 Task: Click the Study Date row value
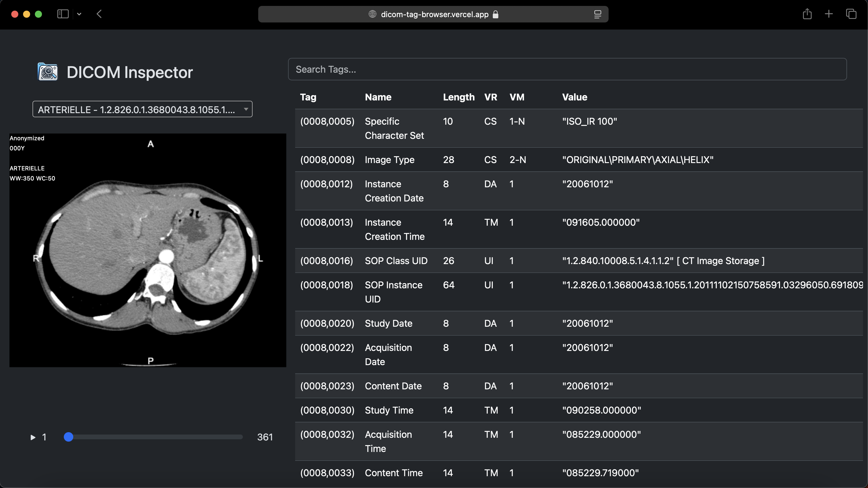pyautogui.click(x=587, y=323)
